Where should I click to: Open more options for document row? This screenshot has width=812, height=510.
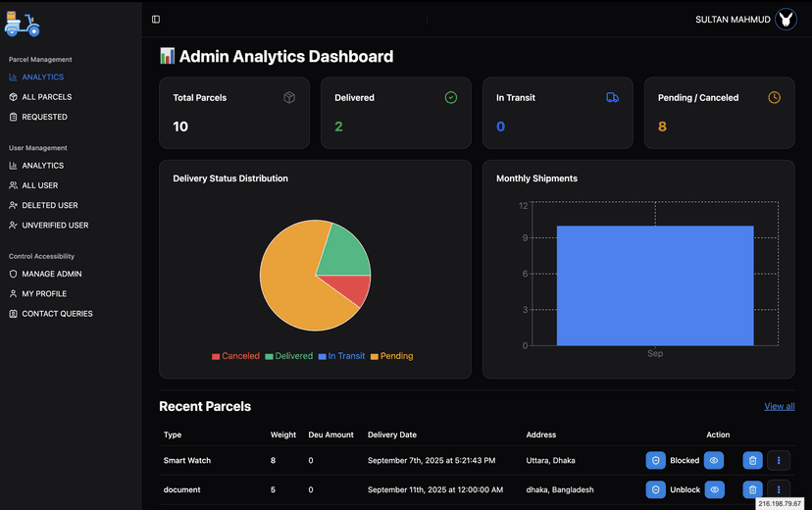(x=778, y=489)
